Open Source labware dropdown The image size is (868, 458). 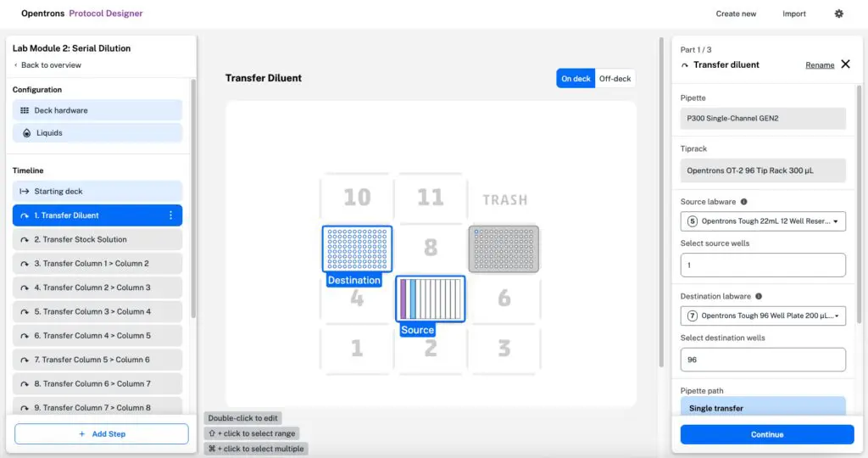click(x=763, y=221)
